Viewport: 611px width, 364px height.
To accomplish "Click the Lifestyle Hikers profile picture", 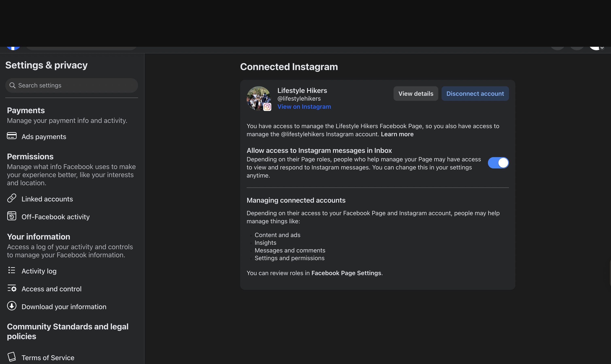I will coord(259,98).
